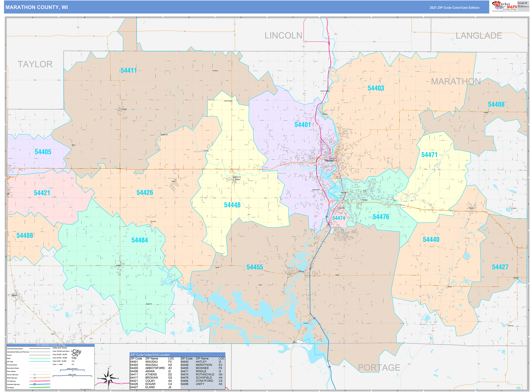
Task: Expand the 2021 Marathon County WI Map legend header
Action: pos(51,345)
